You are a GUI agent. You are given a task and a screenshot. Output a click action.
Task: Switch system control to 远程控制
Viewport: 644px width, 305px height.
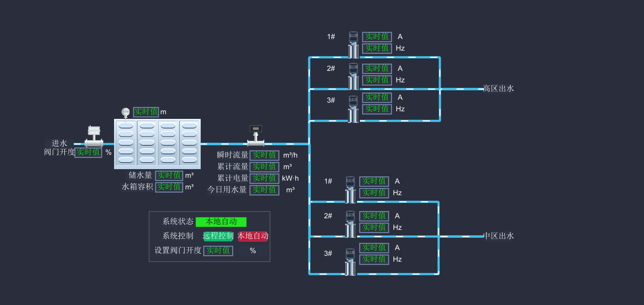point(218,236)
